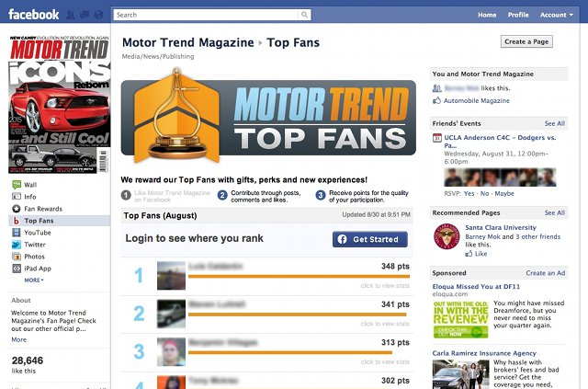Expand the MORE sidebar list
The width and height of the screenshot is (588, 389).
pos(34,280)
